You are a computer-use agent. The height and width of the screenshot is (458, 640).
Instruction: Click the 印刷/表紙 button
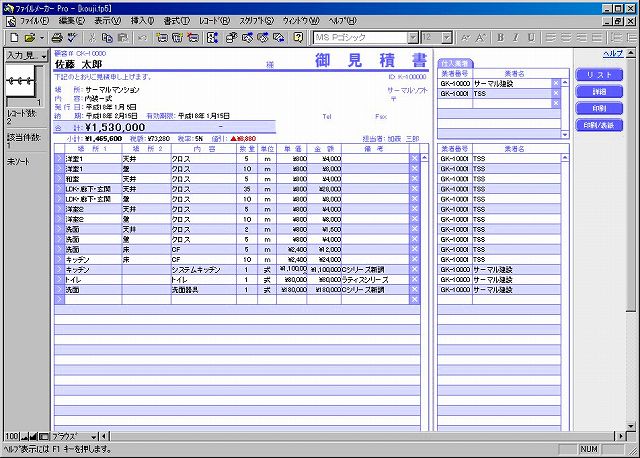pos(599,126)
